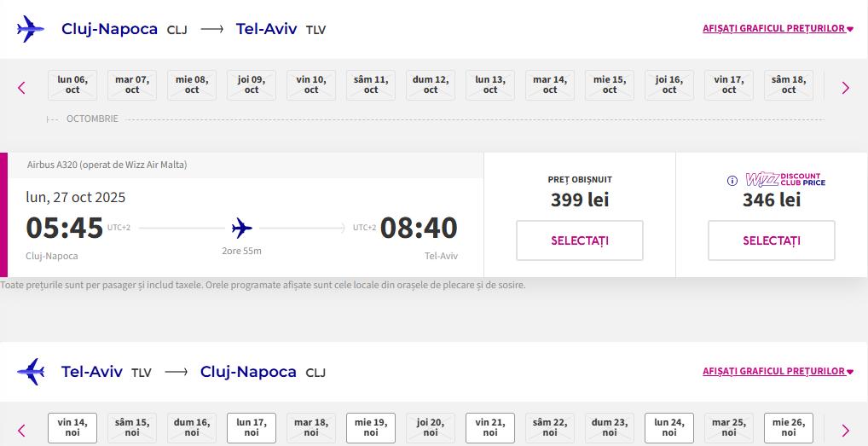Choose outbound date lun 06, oct
The width and height of the screenshot is (868, 446).
72,84
